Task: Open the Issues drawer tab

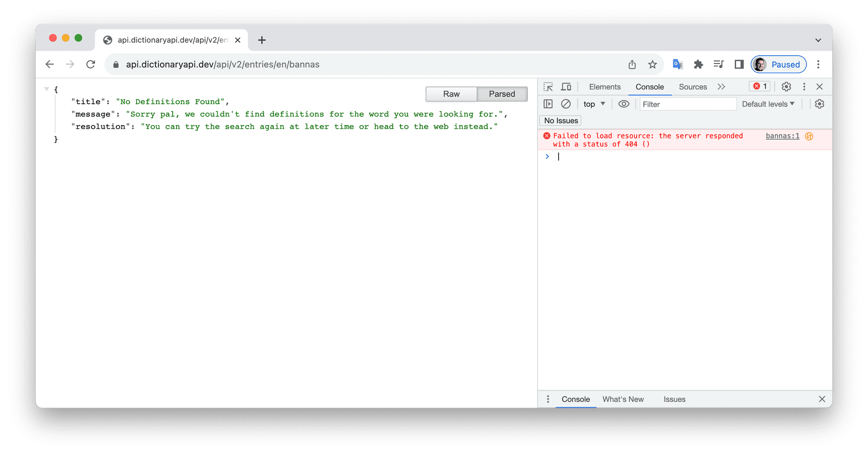Action: coord(674,399)
